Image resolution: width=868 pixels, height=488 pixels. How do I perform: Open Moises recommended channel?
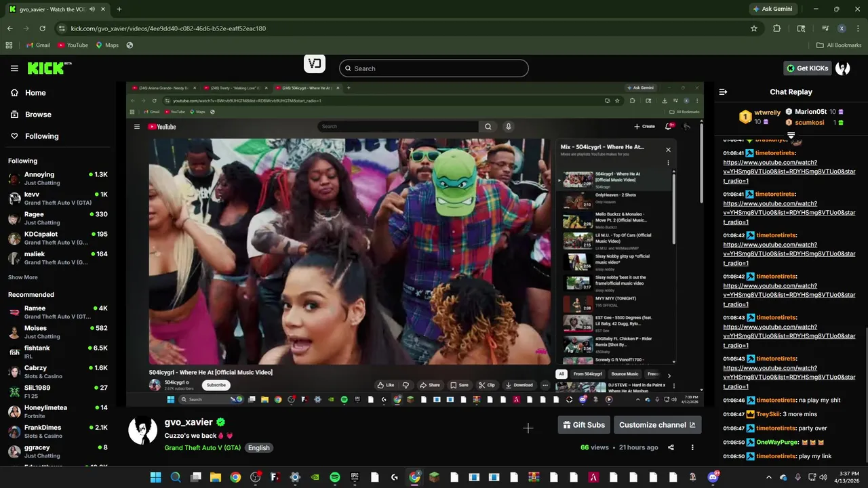58,332
